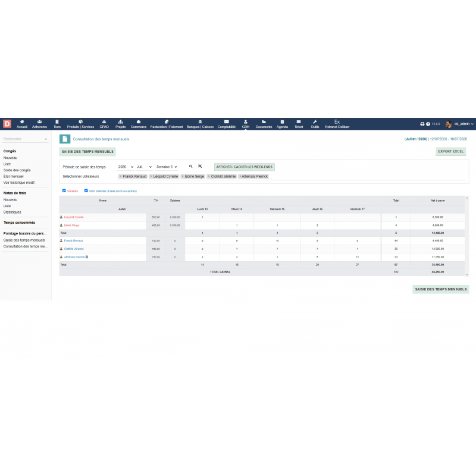
Task: Open the year 2020 dropdown
Action: pyautogui.click(x=126, y=167)
